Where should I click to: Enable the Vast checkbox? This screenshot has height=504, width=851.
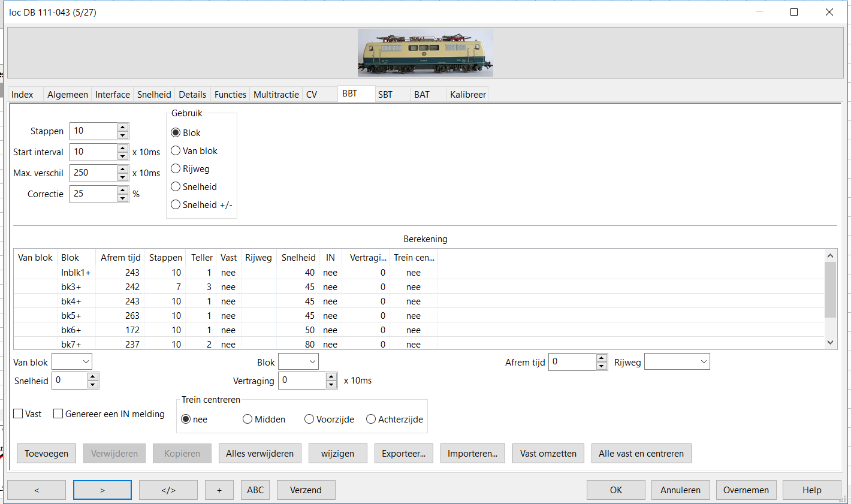(19, 414)
